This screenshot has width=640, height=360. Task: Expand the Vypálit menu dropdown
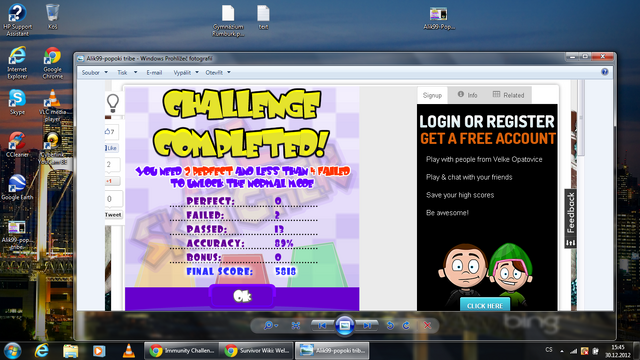186,73
